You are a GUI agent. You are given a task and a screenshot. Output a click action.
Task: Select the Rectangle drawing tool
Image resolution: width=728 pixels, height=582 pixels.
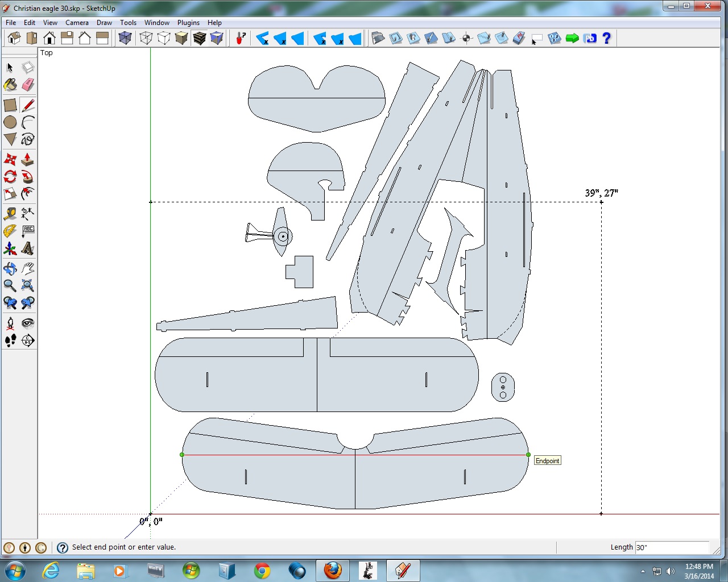(10, 105)
